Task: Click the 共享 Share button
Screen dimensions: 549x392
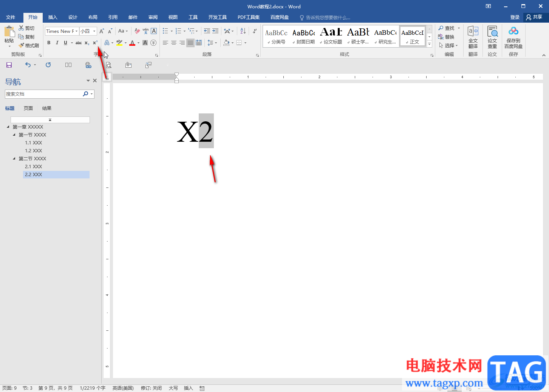Action: pos(534,17)
